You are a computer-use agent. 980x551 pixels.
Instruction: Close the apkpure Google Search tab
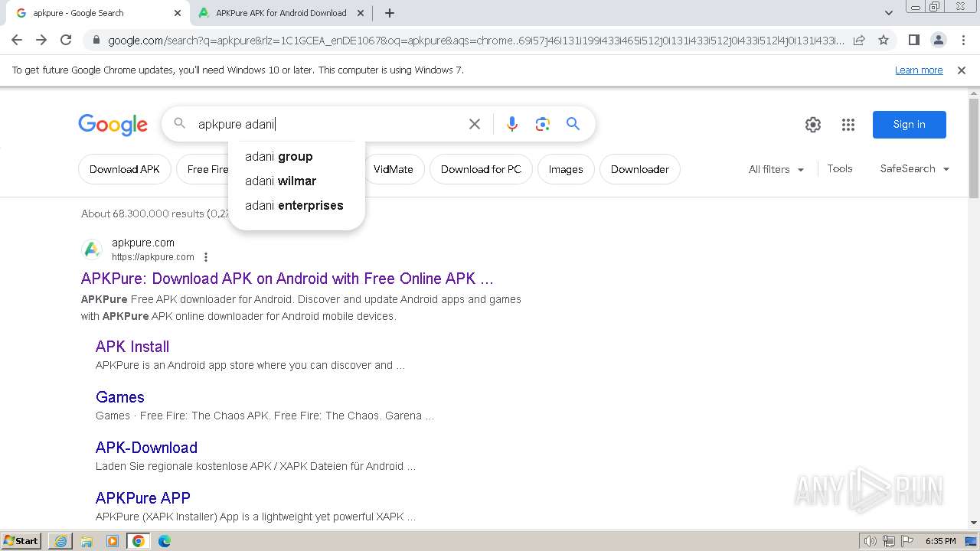click(178, 13)
